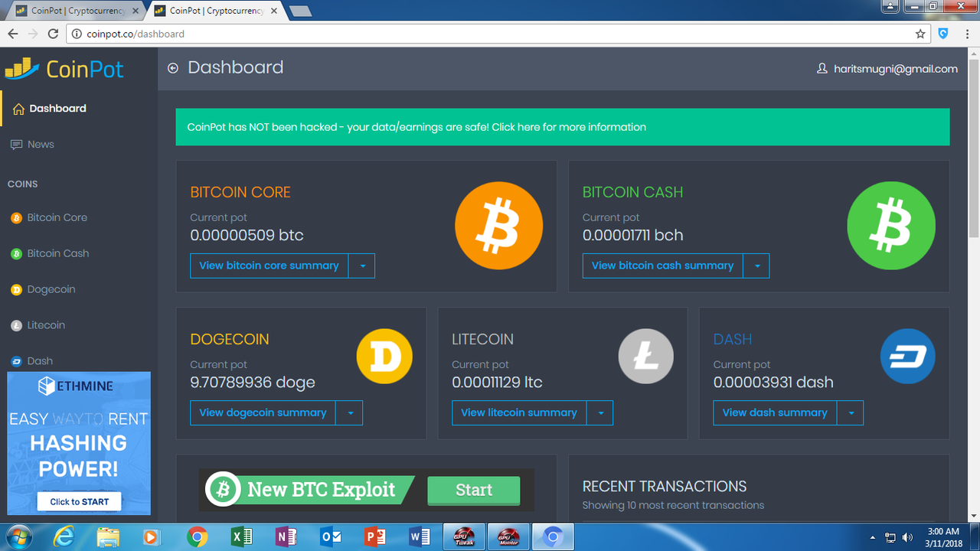Open a new browser tab

pyautogui.click(x=300, y=11)
